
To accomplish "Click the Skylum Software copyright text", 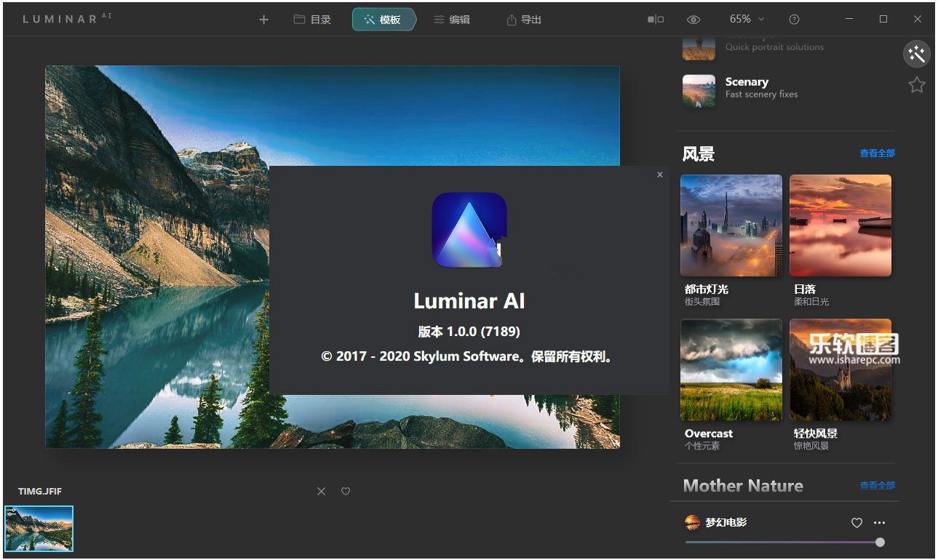I will point(469,357).
